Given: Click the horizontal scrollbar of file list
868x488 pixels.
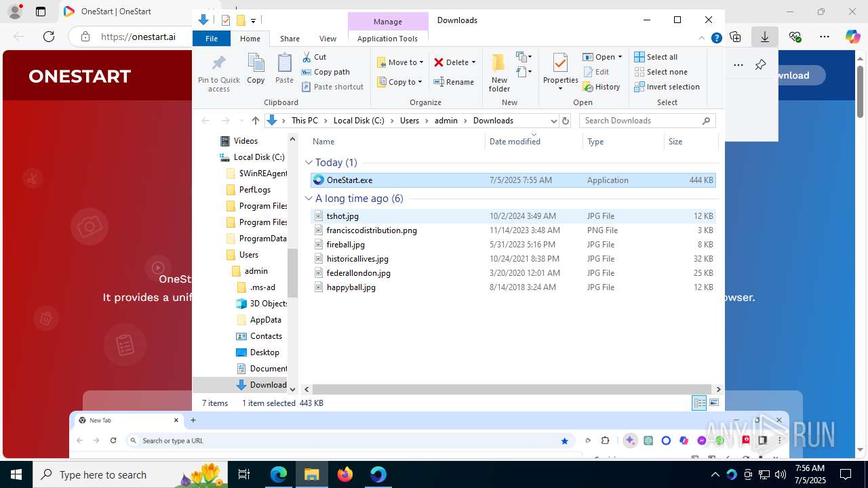Looking at the screenshot, I should [x=512, y=389].
